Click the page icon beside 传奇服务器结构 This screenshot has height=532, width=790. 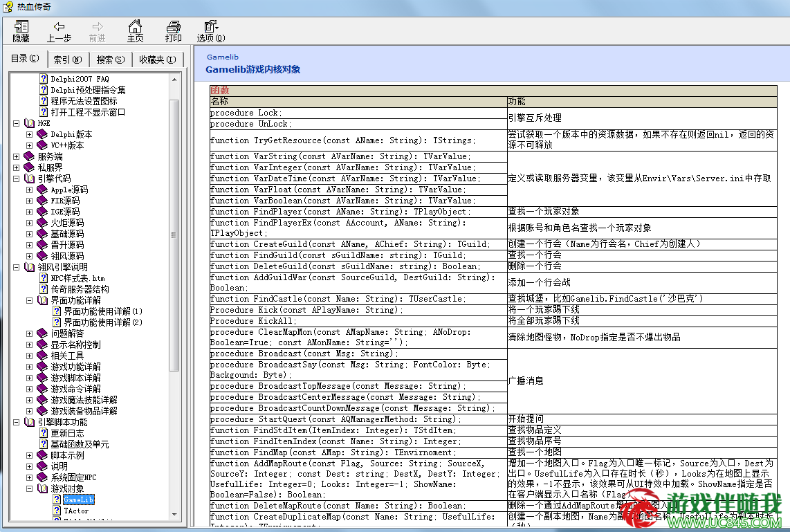click(44, 289)
